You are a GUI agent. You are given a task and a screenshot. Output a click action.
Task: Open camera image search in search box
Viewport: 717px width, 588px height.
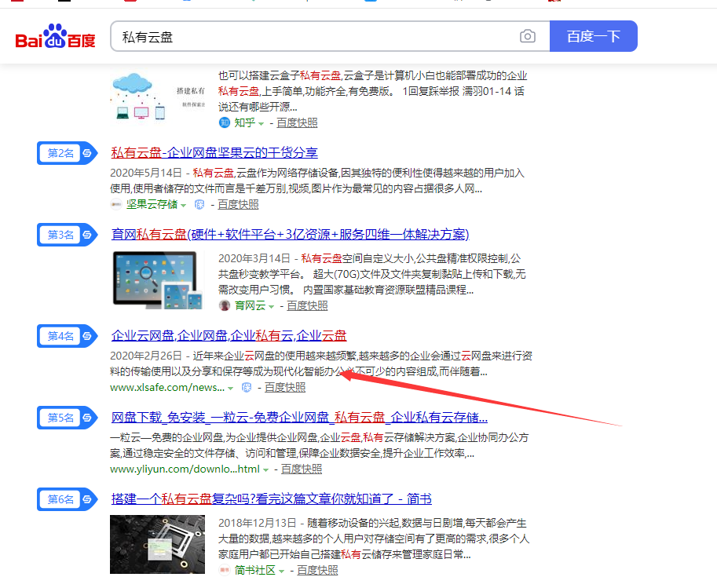point(527,36)
